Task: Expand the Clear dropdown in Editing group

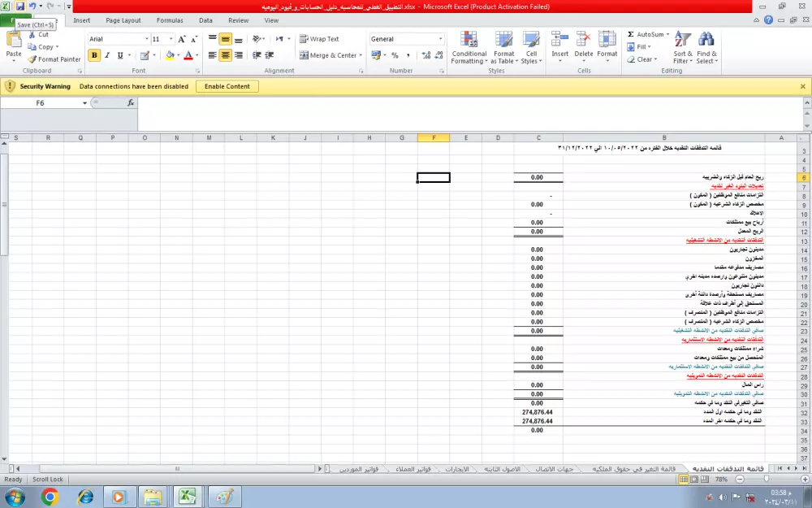Action: coord(655,59)
